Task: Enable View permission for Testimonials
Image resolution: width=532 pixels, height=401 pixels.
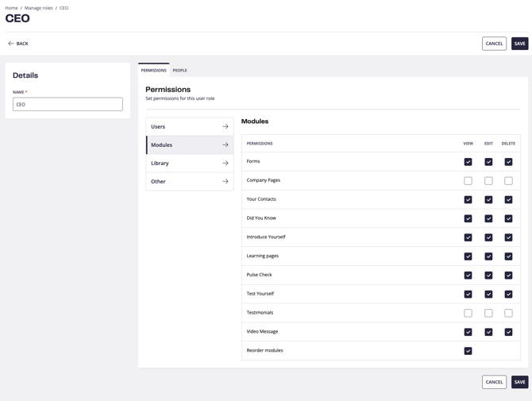Action: (x=468, y=313)
